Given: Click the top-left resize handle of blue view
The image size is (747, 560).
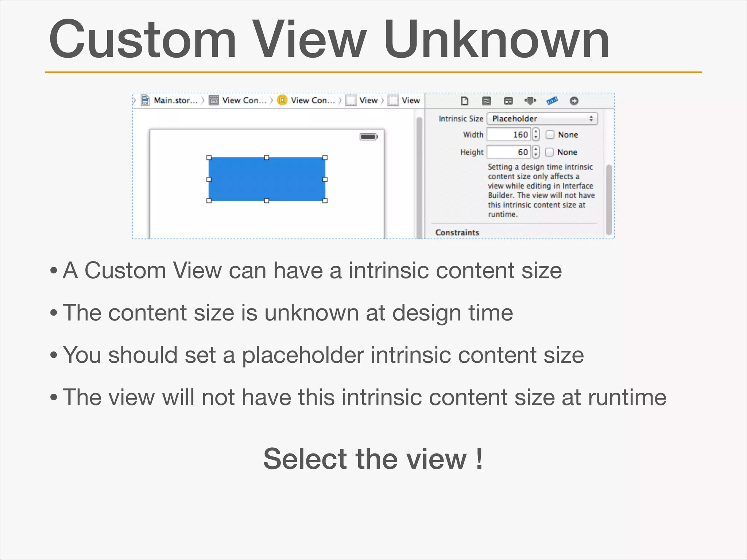Looking at the screenshot, I should pos(209,157).
